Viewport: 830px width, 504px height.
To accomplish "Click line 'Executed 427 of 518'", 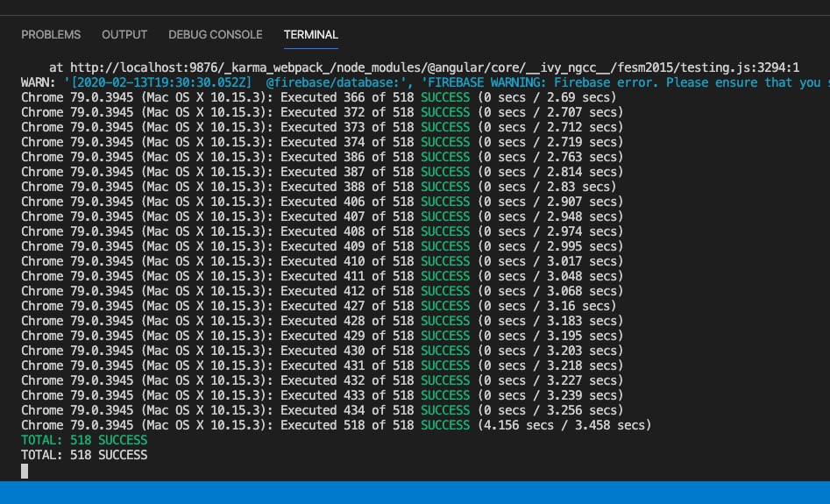I will pyautogui.click(x=319, y=306).
